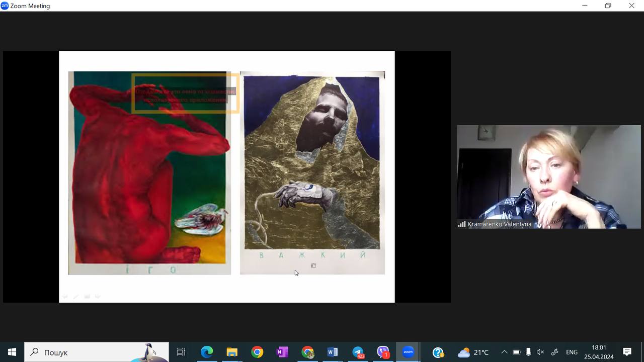Toggle the muted speaker volume icon
This screenshot has height=362, width=644.
[x=540, y=352]
